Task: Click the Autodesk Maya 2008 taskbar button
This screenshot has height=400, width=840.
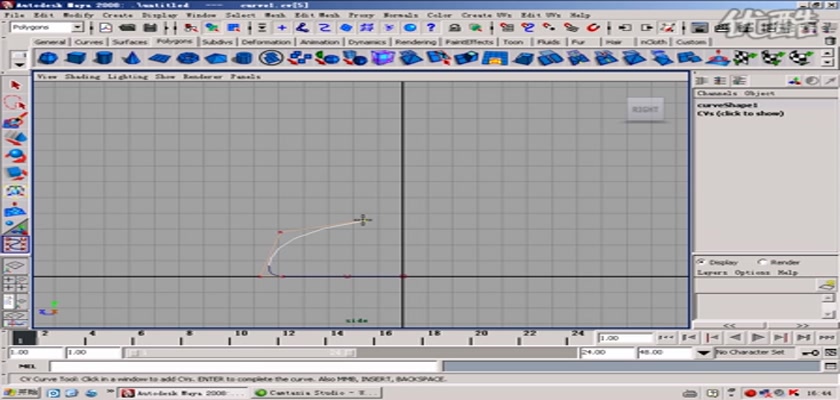Action: pyautogui.click(x=184, y=393)
